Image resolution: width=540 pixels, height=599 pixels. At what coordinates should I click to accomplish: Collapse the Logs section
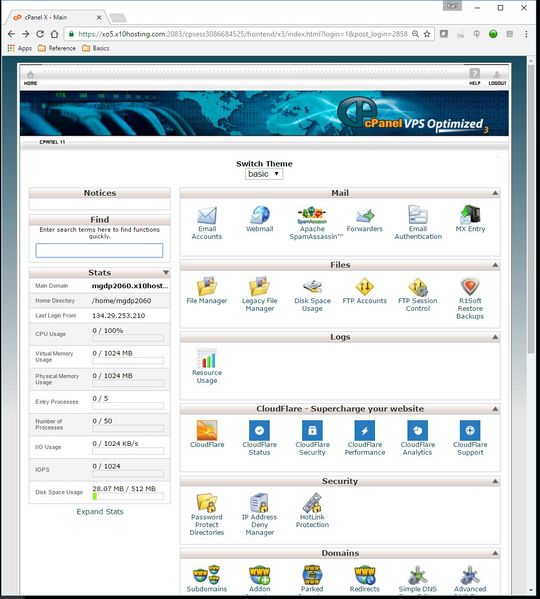pyautogui.click(x=495, y=337)
